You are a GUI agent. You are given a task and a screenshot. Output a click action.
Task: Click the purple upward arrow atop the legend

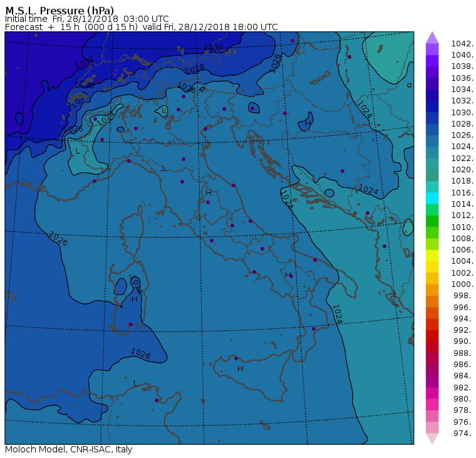[x=432, y=38]
